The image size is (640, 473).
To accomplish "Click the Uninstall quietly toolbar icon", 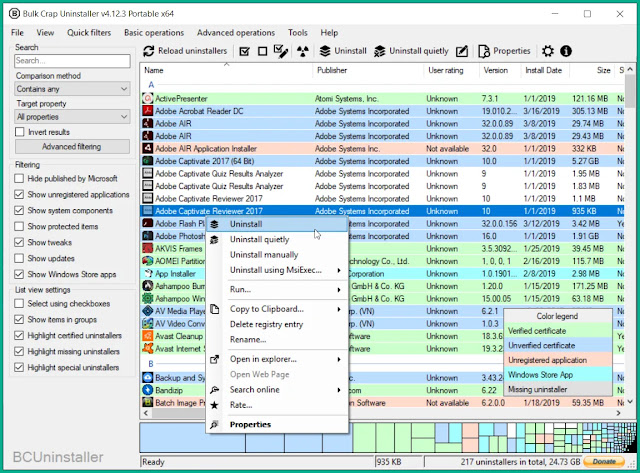I will pyautogui.click(x=380, y=51).
